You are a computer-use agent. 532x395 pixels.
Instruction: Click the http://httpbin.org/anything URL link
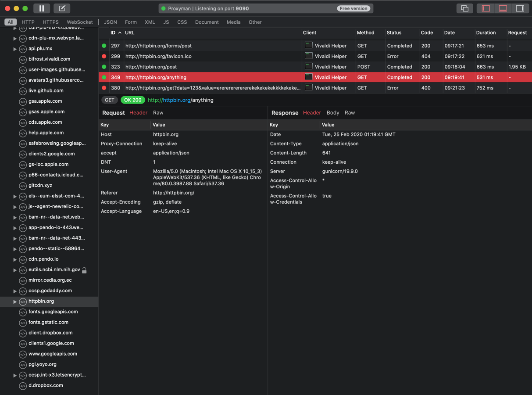tap(181, 100)
